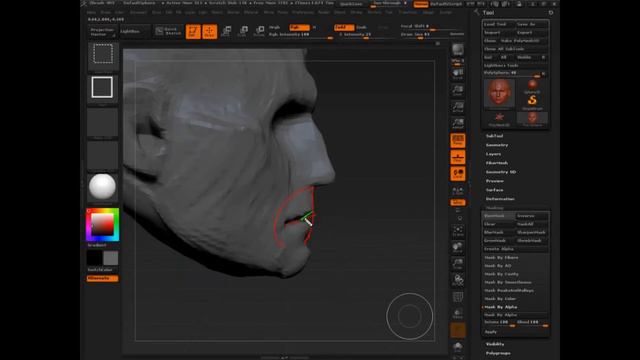Image resolution: width=640 pixels, height=360 pixels.
Task: Select the SimpleBrush S tool icon
Action: point(532,101)
